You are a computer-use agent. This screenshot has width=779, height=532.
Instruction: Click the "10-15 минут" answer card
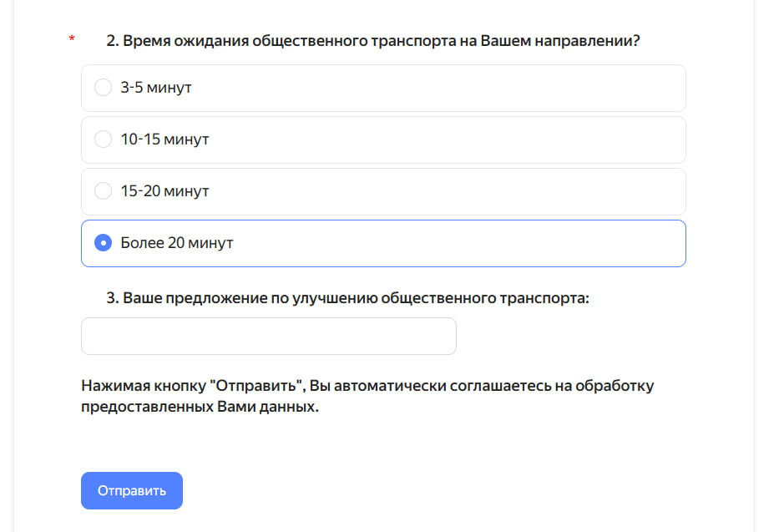click(382, 139)
